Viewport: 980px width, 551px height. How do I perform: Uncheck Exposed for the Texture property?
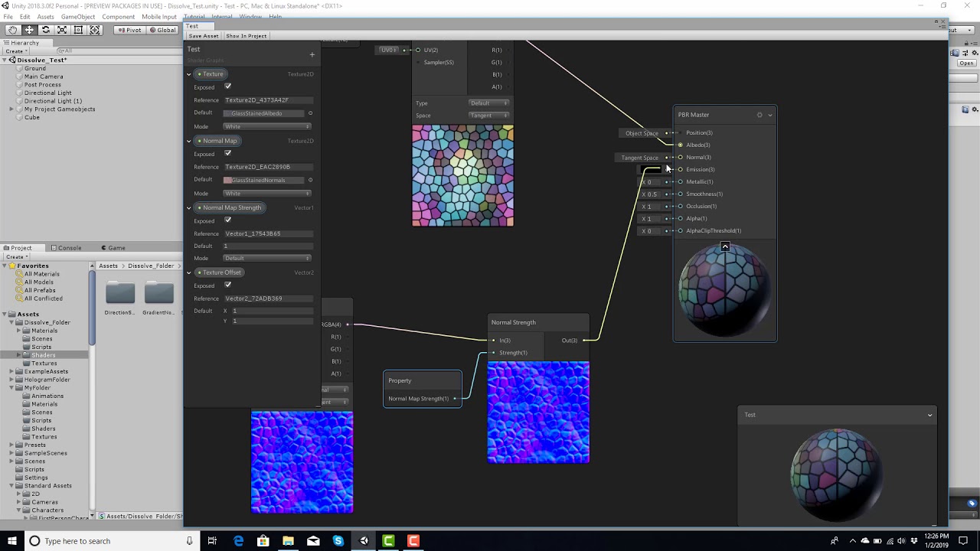[x=227, y=86]
